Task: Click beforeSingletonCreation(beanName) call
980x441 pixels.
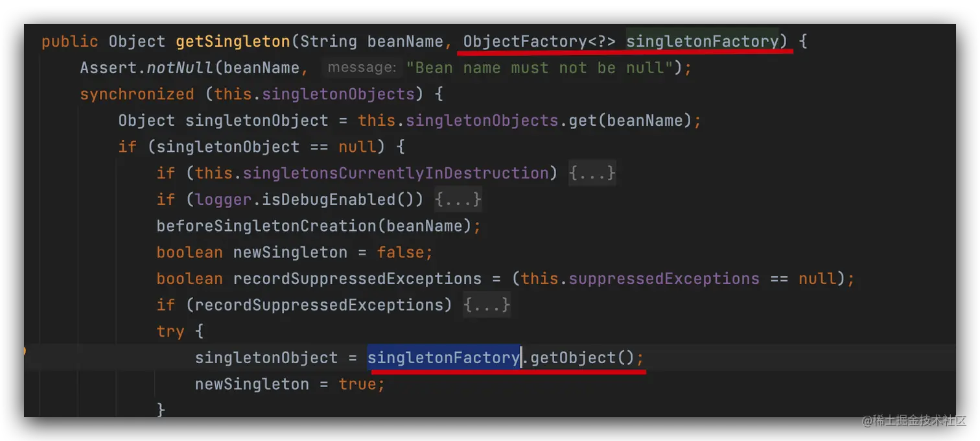Action: point(313,226)
